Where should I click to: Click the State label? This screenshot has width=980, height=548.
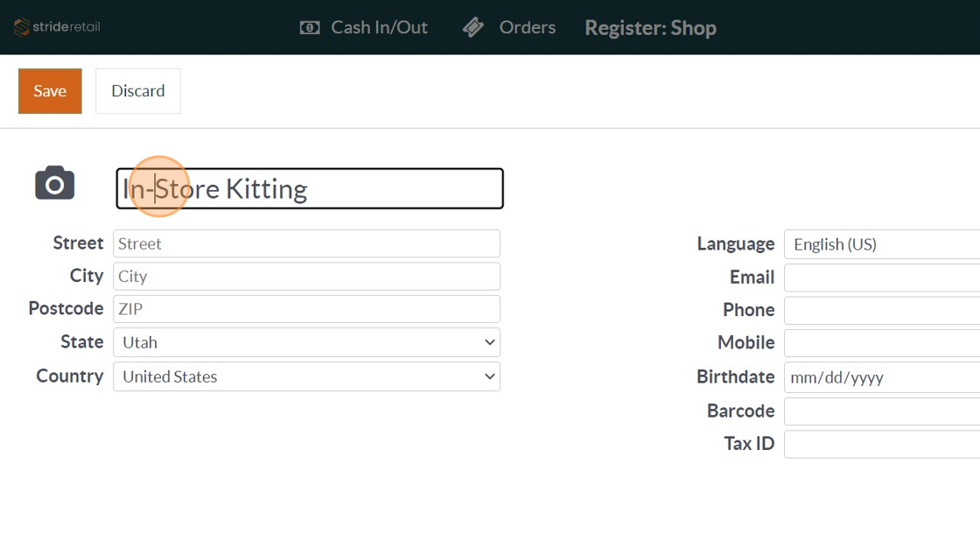click(x=82, y=341)
